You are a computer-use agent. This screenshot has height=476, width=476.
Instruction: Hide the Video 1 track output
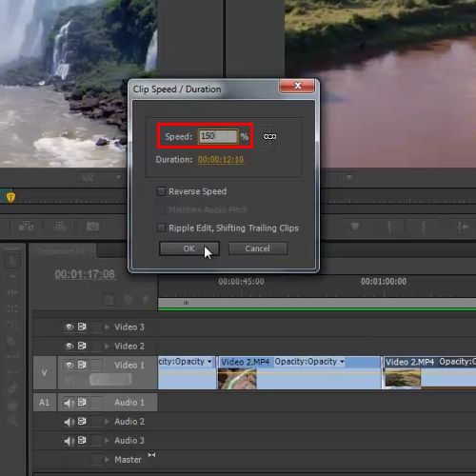click(x=69, y=365)
